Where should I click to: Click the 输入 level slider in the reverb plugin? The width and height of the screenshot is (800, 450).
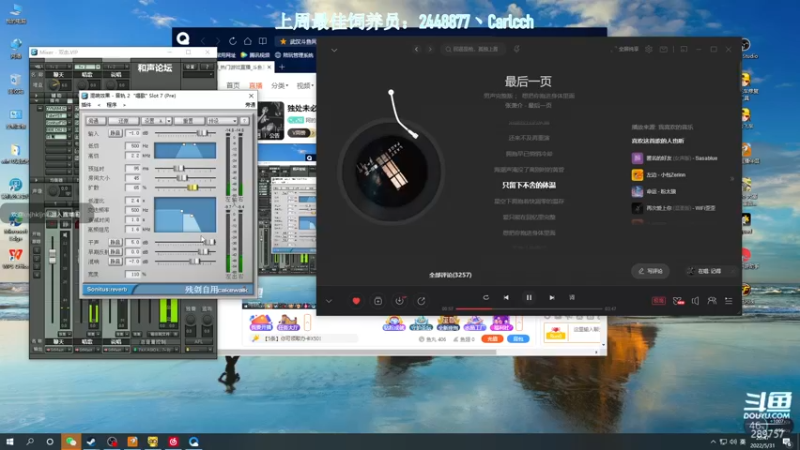pos(185,133)
